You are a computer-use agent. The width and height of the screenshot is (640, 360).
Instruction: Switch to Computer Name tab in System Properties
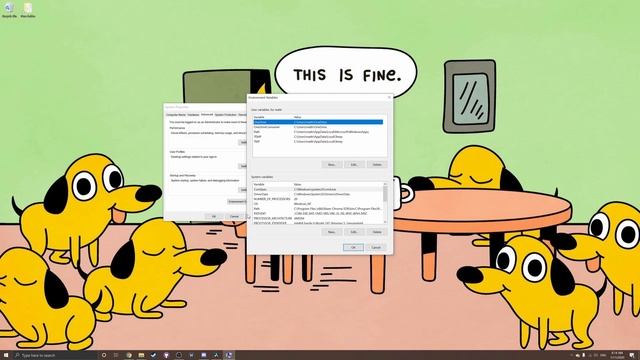pyautogui.click(x=176, y=115)
